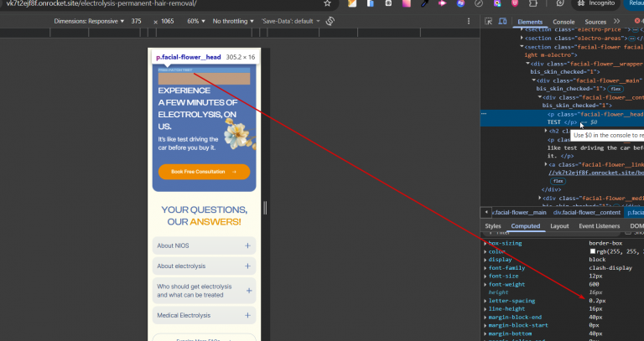The image size is (644, 341).
Task: Expand the font-family computed property
Action: (485, 268)
